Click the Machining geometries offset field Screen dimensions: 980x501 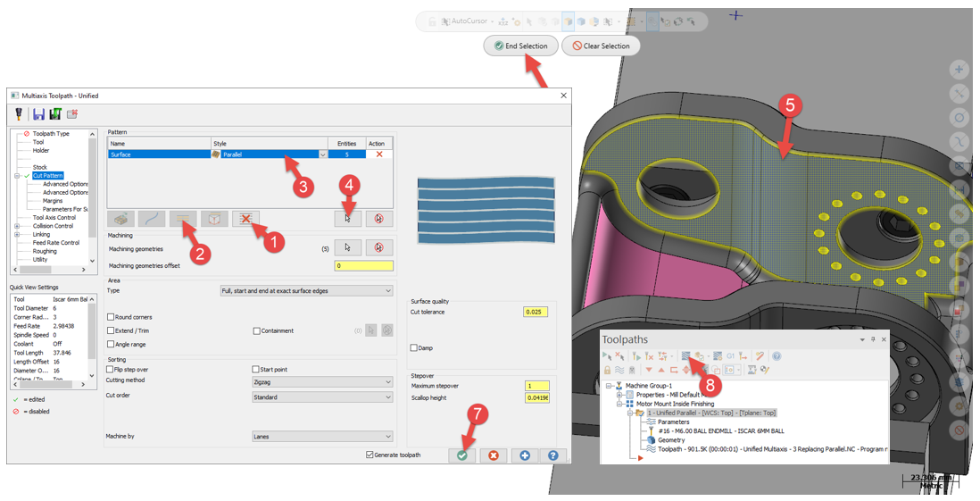[x=364, y=266]
